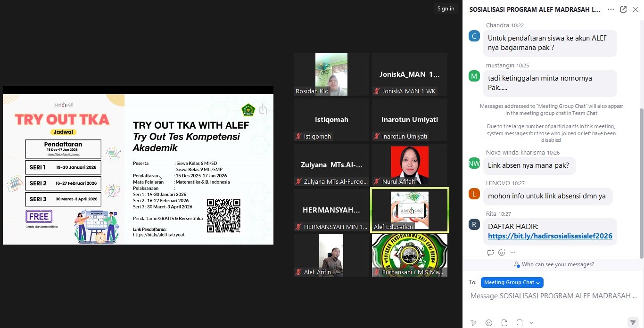Add reaction to Rita's message

502,253
